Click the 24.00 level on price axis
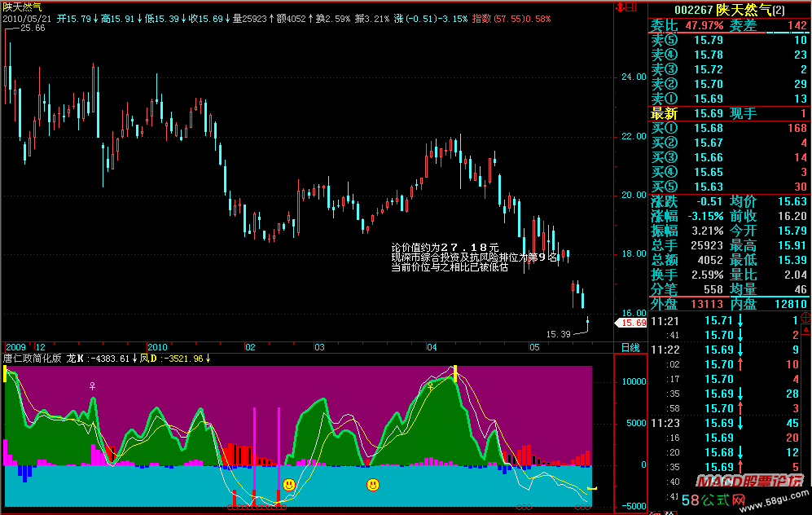The height and width of the screenshot is (515, 812). pyautogui.click(x=634, y=77)
